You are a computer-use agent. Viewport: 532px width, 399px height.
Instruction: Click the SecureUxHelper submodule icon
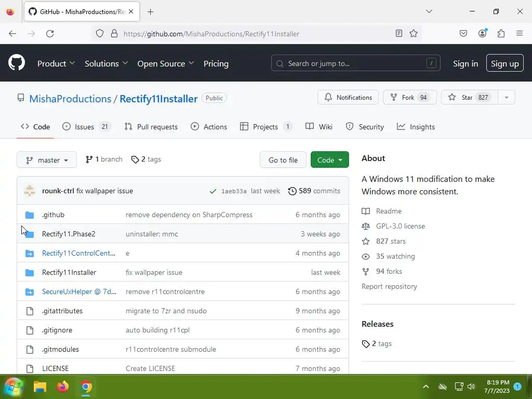[x=30, y=292]
